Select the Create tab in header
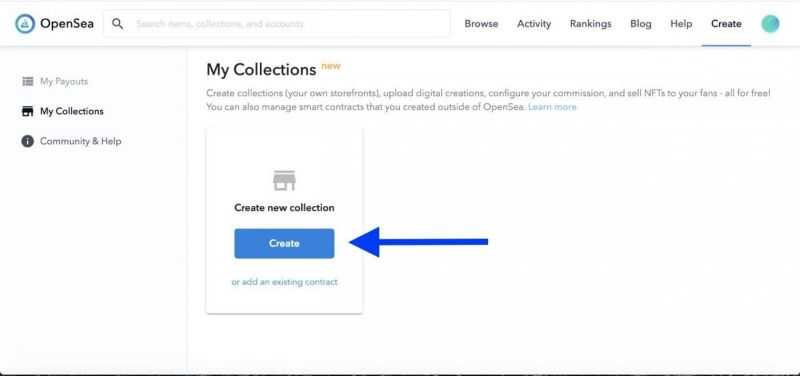The width and height of the screenshot is (800, 376). (x=726, y=24)
